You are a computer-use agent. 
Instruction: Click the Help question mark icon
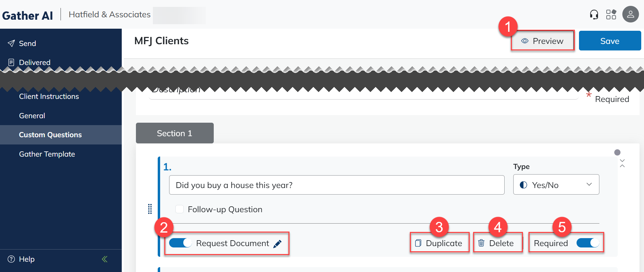tap(11, 259)
